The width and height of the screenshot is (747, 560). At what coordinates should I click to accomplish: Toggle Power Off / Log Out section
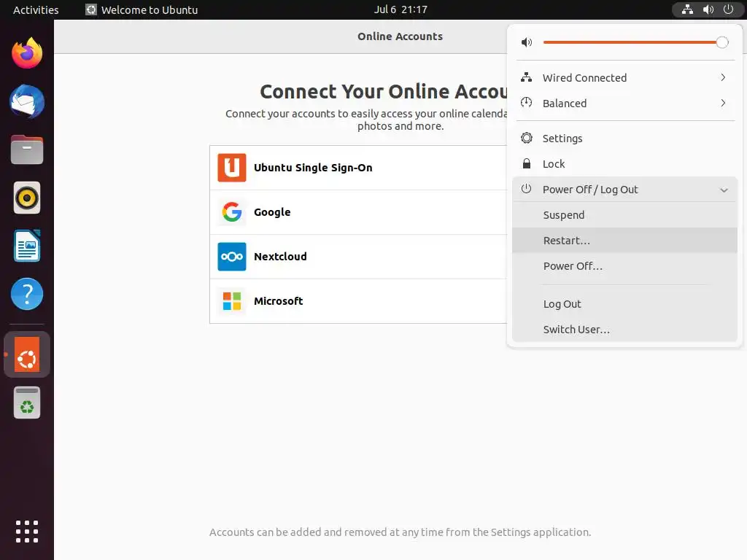click(x=625, y=190)
